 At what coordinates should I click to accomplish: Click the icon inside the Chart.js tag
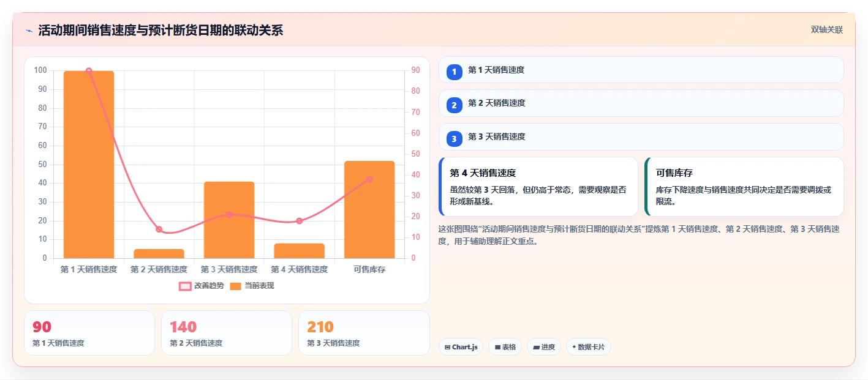[x=448, y=348]
